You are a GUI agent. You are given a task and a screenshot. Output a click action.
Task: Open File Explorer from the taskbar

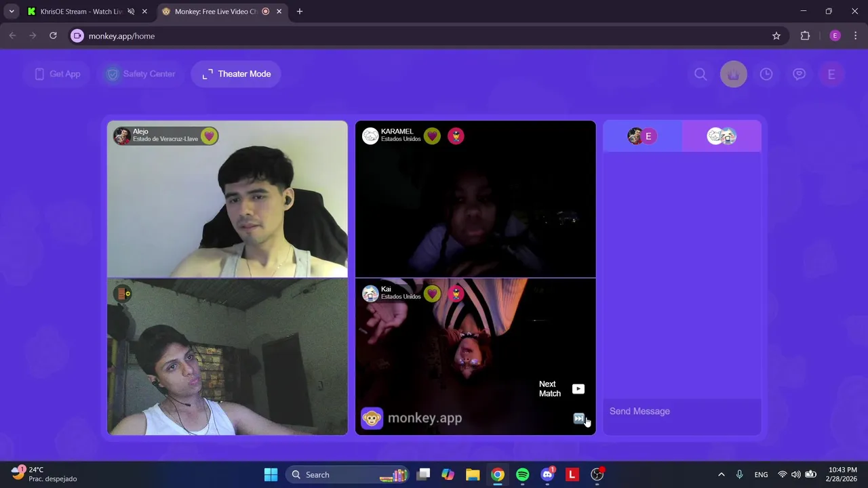(473, 474)
